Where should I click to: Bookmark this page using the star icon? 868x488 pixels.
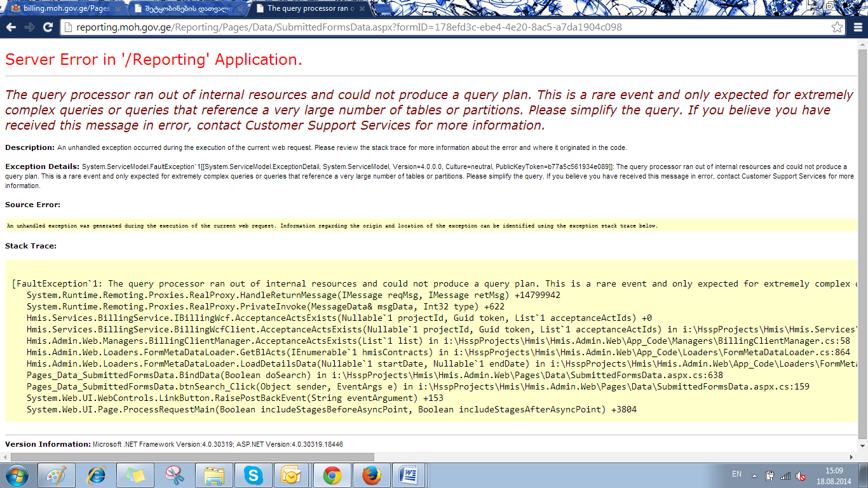(x=837, y=27)
